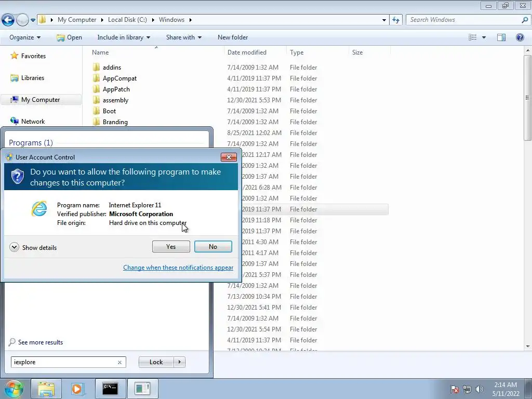Click the volume speaker tray icon
This screenshot has height=399, width=532.
pos(479,389)
